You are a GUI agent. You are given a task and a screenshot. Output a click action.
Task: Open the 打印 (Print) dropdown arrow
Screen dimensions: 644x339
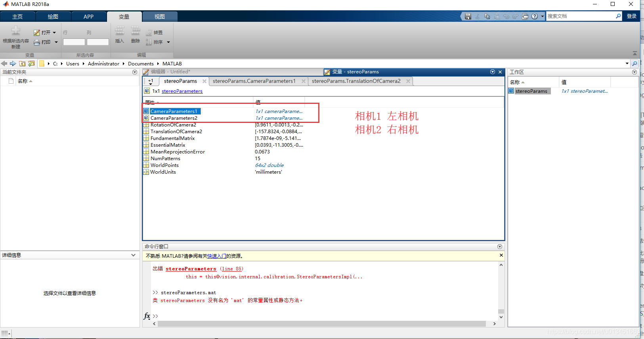pyautogui.click(x=56, y=42)
